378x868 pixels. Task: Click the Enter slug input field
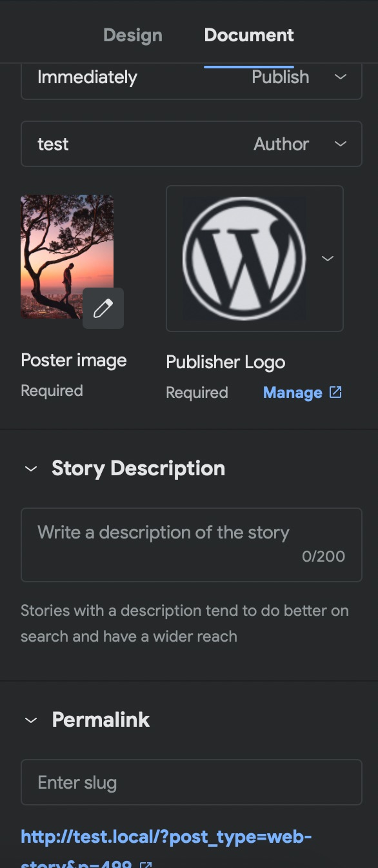192,782
